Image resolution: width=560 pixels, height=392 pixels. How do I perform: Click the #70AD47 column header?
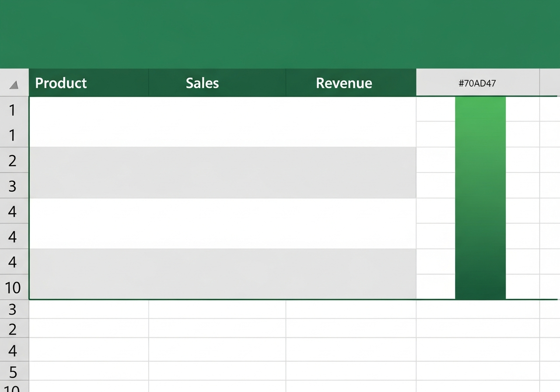(478, 83)
